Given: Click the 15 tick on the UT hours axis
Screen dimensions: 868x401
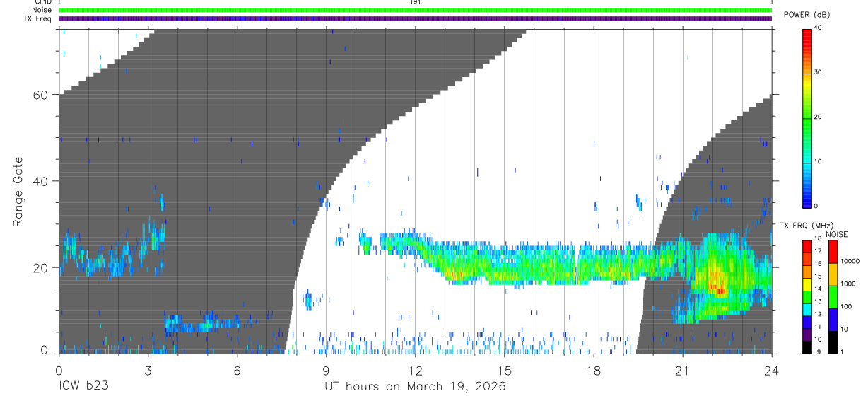Looking at the screenshot, I should tap(504, 370).
